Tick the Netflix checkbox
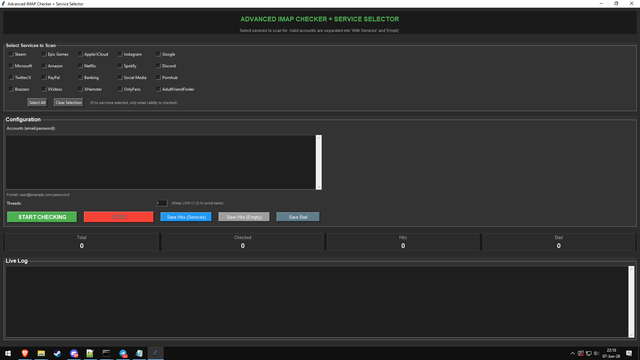Viewport: 640px width, 360px height. click(80, 66)
